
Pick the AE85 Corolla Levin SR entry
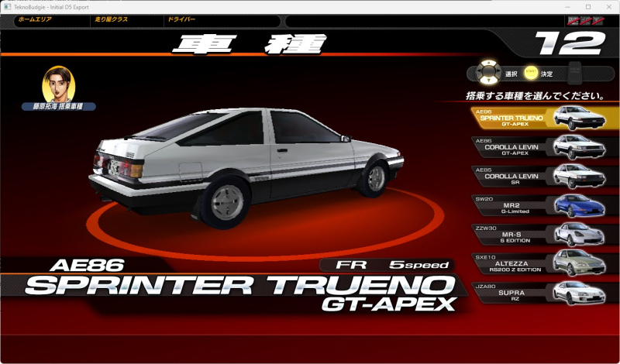point(546,177)
